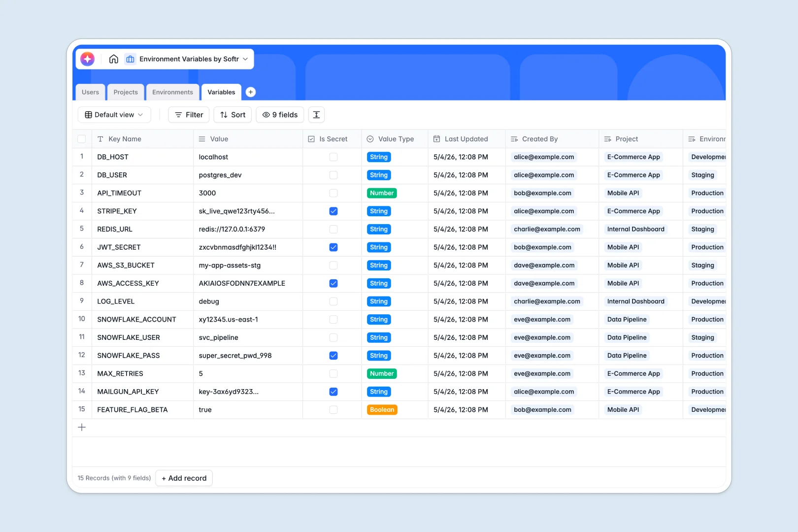This screenshot has height=532, width=798.
Task: Click dave@example.com in AWS_S3_BUCKET row
Action: tap(544, 266)
